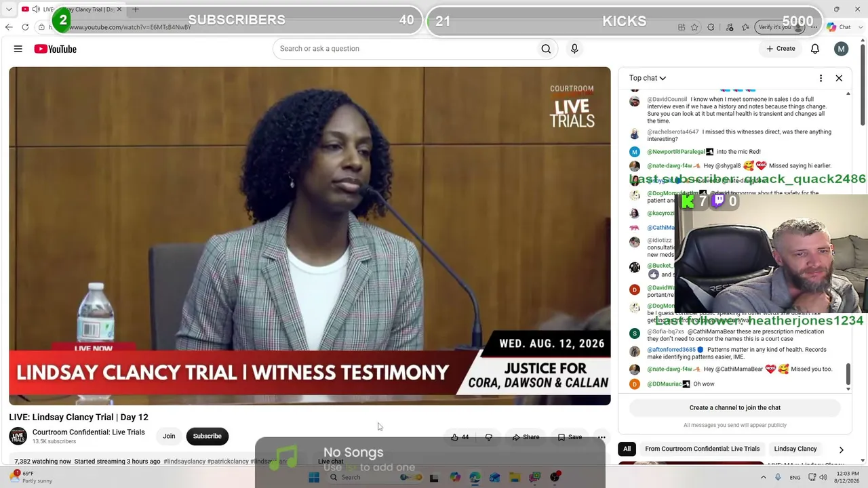The width and height of the screenshot is (868, 488).
Task: Open the taskbar microphone tray icon
Action: (778, 477)
